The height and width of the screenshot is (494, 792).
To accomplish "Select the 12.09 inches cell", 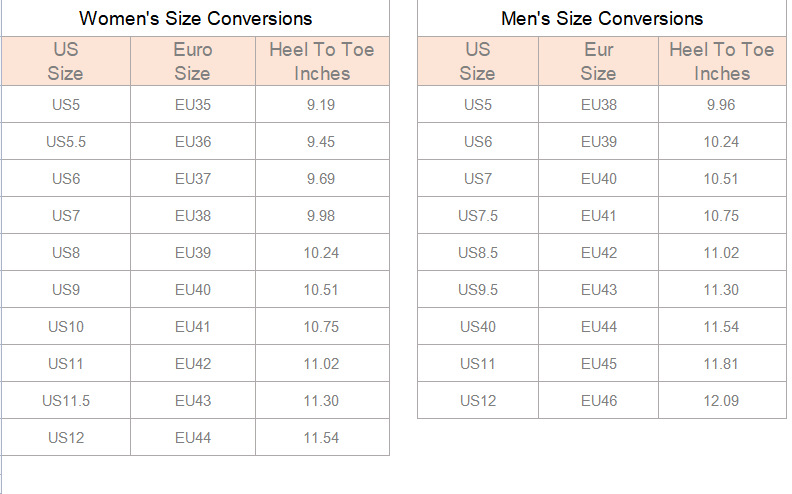I will click(721, 401).
